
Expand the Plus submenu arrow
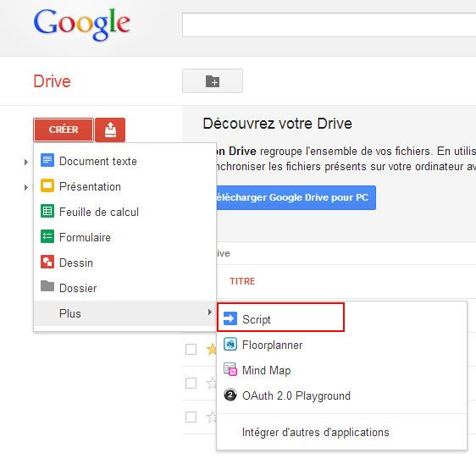pos(209,312)
